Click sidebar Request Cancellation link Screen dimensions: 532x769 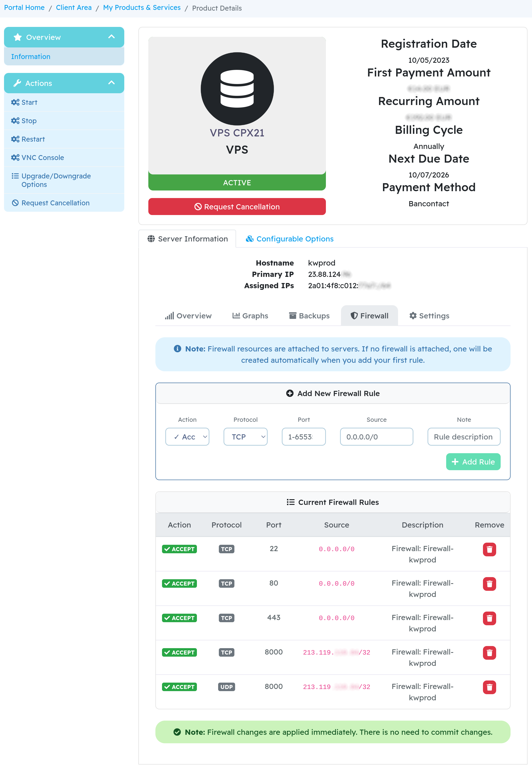point(64,203)
